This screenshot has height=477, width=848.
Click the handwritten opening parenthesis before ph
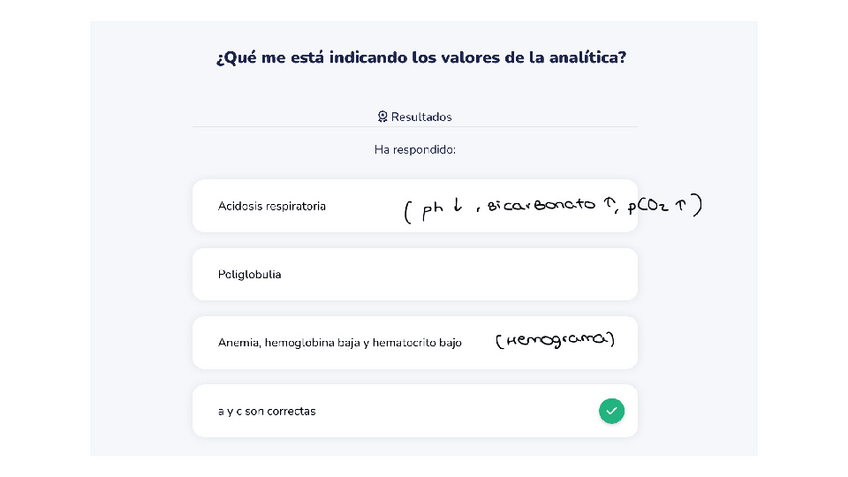coord(408,212)
